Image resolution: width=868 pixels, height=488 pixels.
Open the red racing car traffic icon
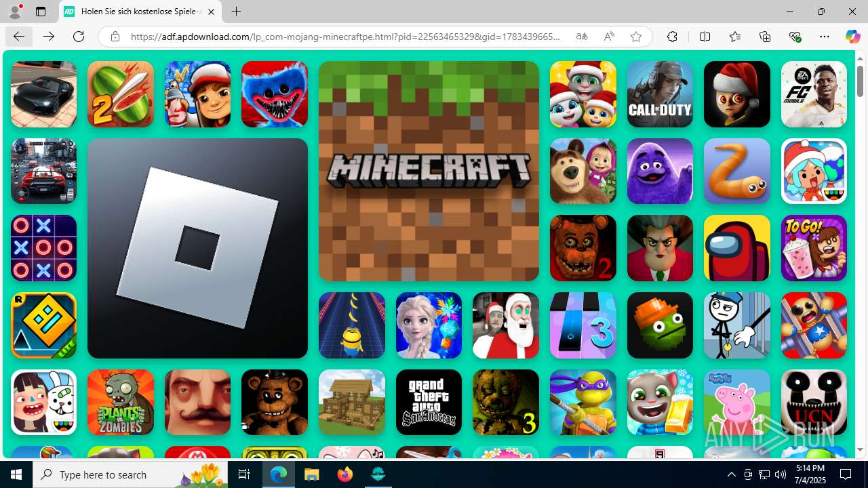tap(43, 171)
